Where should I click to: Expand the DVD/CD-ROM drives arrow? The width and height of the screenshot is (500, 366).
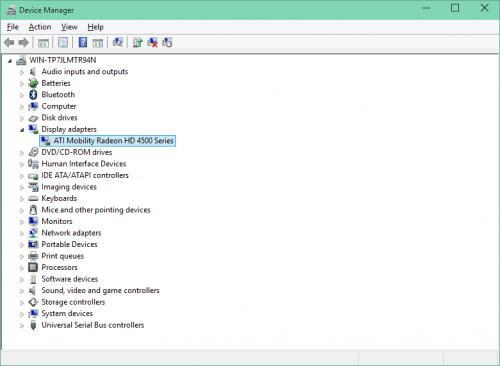[22, 153]
